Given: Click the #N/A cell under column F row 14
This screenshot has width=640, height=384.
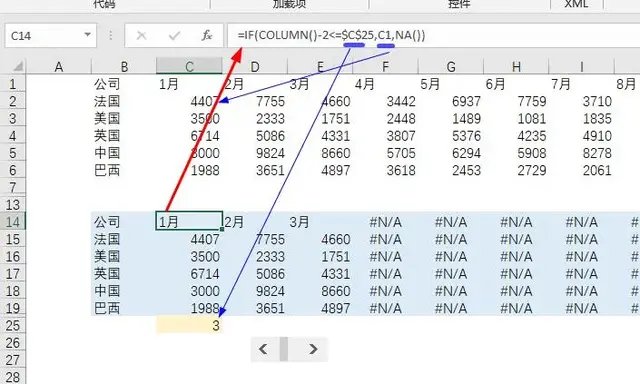Looking at the screenshot, I should [385, 222].
